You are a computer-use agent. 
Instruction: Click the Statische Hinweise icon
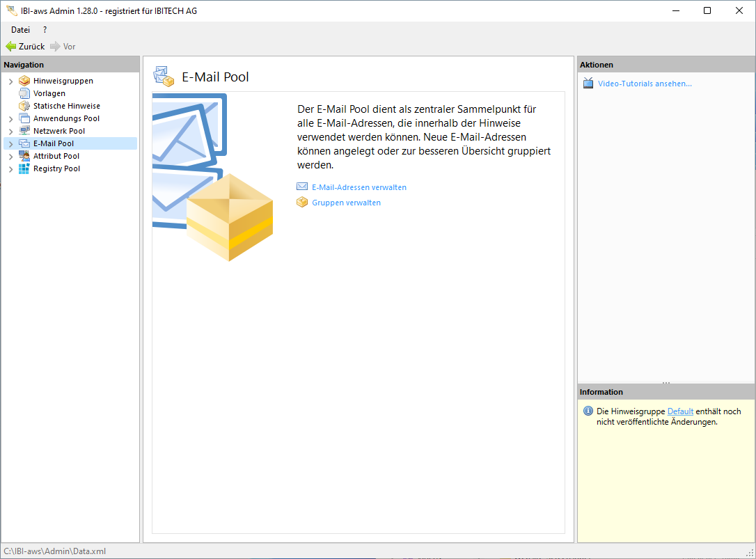(x=24, y=106)
